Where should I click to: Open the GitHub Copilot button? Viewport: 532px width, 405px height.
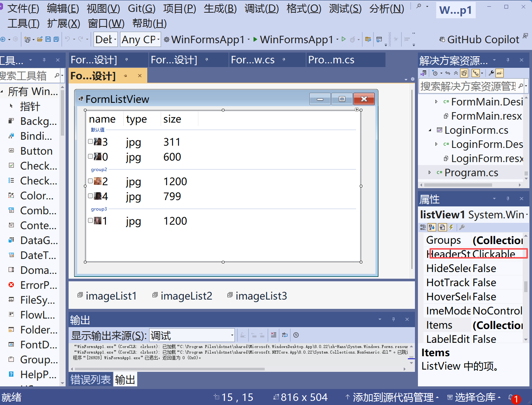tap(479, 39)
